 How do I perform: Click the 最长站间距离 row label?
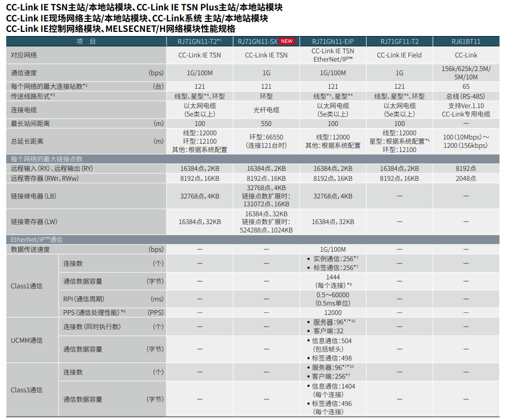point(30,124)
